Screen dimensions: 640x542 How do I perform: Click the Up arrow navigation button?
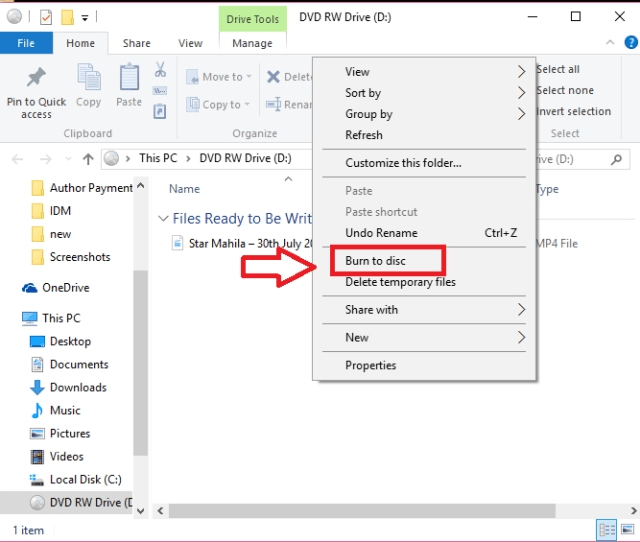point(88,159)
